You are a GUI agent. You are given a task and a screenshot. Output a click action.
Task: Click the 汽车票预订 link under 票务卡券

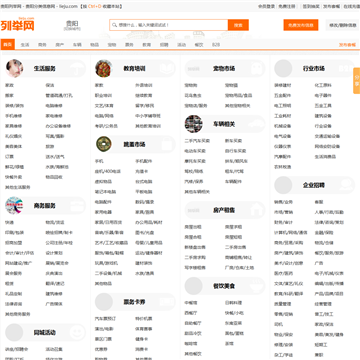pos(106,319)
